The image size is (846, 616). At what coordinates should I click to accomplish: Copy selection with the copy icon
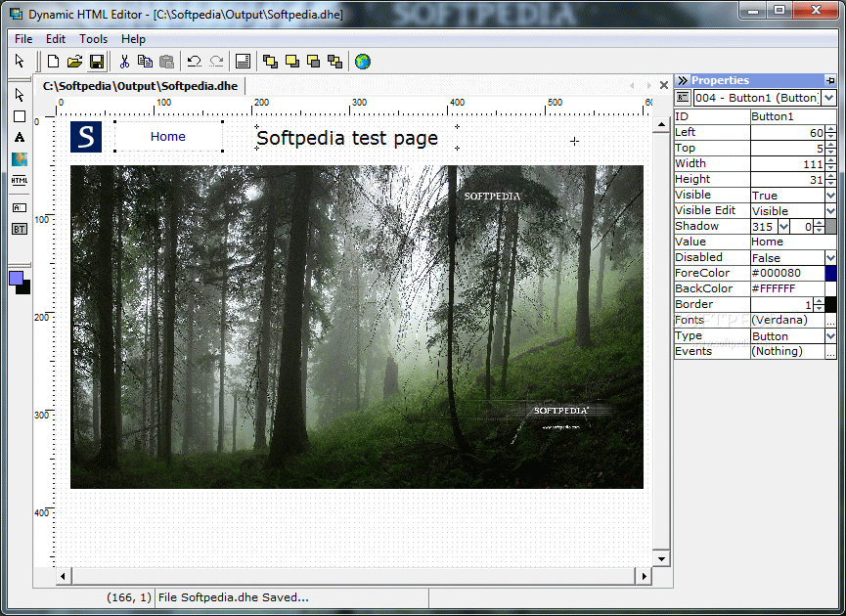click(145, 62)
